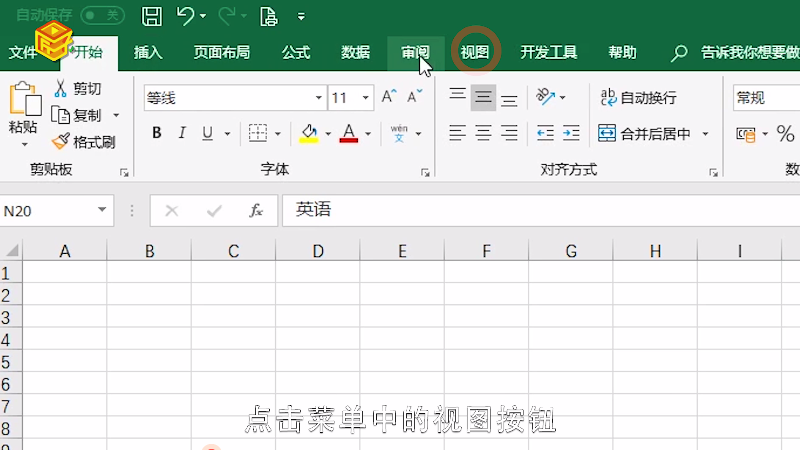
Task: Click the Paste button (粘贴)
Action: [23, 110]
